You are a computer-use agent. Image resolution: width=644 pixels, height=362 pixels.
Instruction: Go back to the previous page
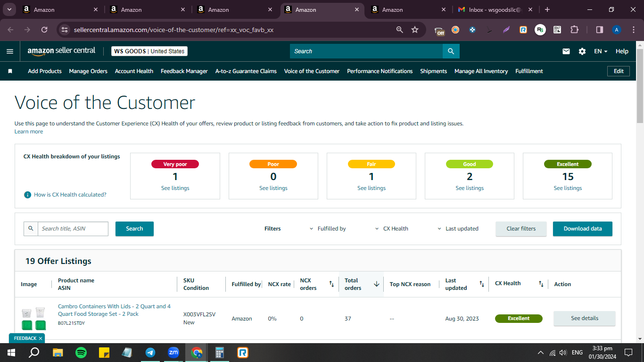(10, 30)
